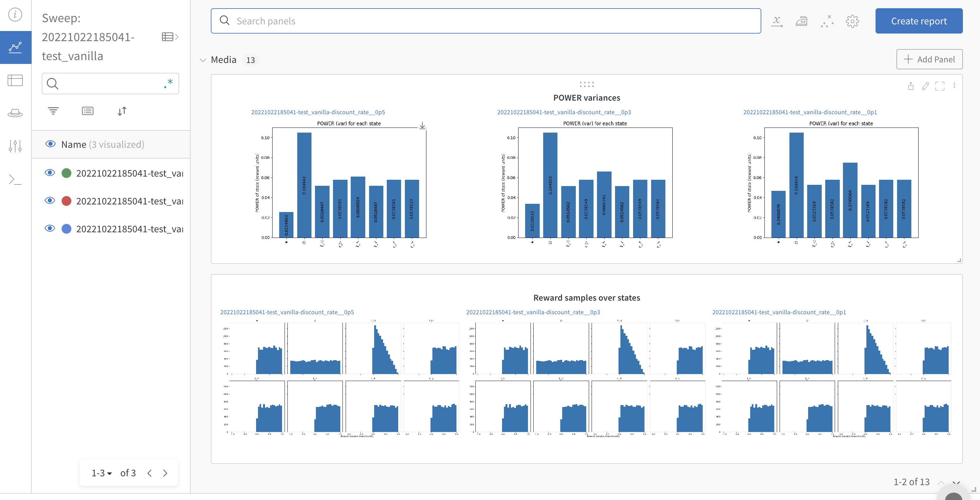The height and width of the screenshot is (500, 980).
Task: Open POWER variances panel three-dot menu
Action: tap(954, 85)
